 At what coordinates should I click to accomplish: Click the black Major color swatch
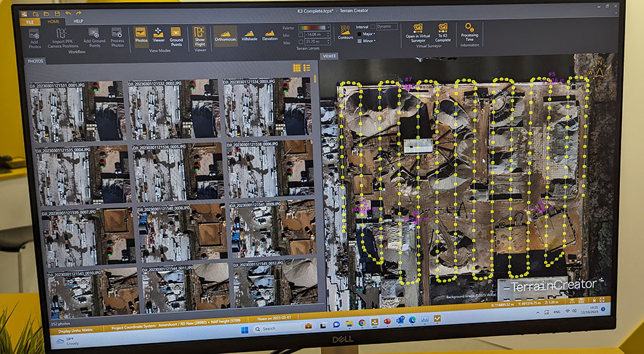click(359, 34)
